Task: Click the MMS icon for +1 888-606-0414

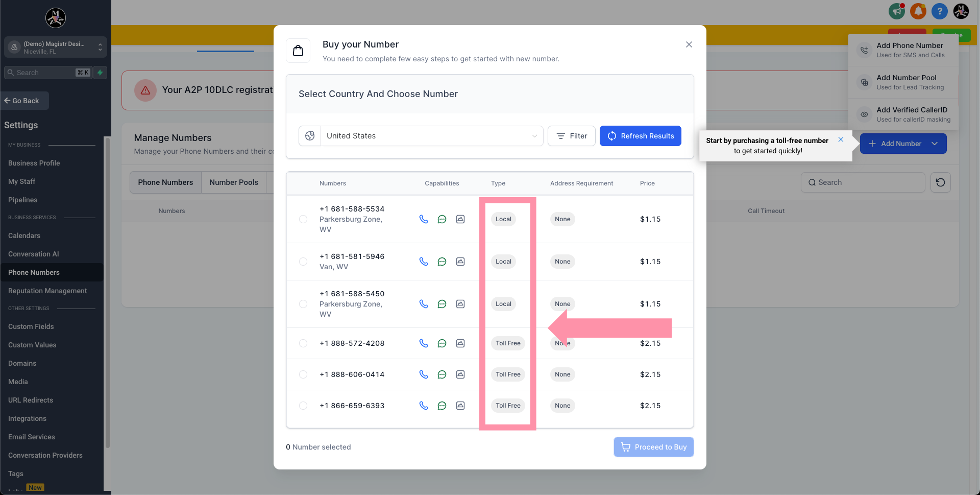Action: [460, 374]
